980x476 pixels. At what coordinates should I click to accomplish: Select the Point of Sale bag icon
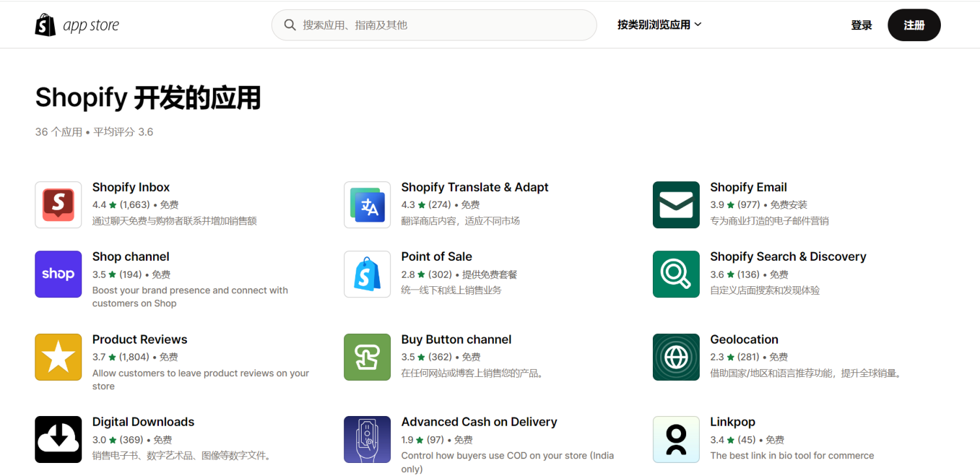click(x=367, y=274)
